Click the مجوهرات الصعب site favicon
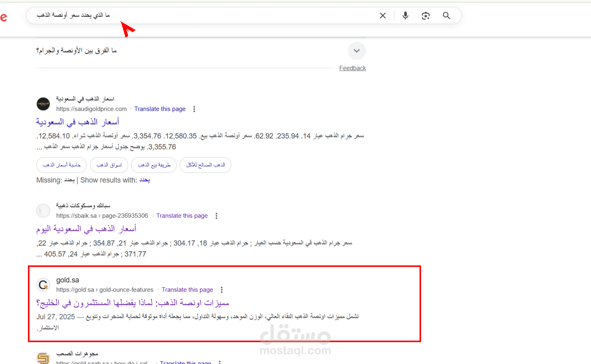 tap(43, 358)
